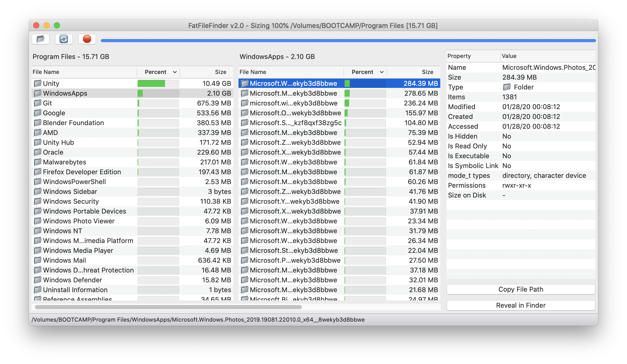This screenshot has width=627, height=364.
Task: Click the Modified date value
Action: pyautogui.click(x=531, y=107)
